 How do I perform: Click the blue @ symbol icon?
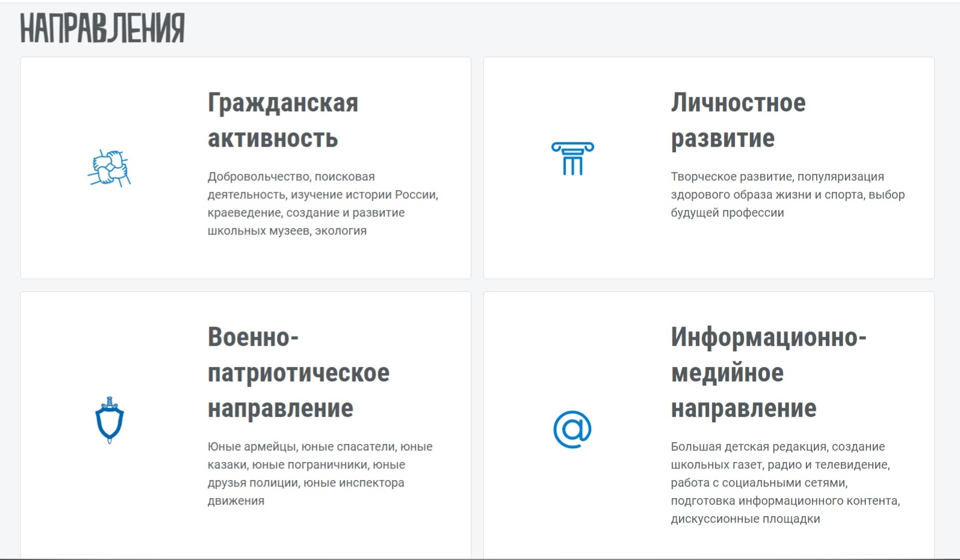[572, 429]
